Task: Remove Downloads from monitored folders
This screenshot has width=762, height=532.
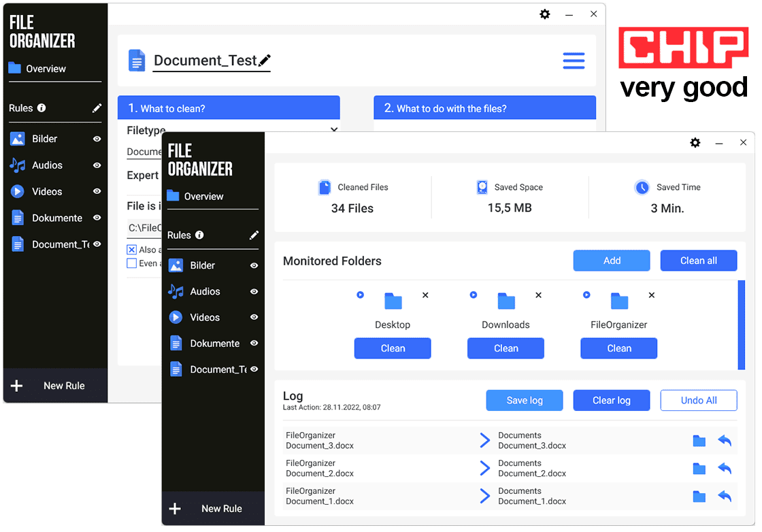Action: 538,295
